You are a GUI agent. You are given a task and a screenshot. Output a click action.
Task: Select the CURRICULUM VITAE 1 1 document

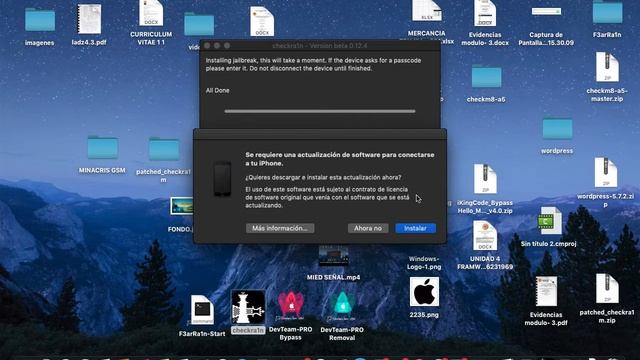(151, 13)
